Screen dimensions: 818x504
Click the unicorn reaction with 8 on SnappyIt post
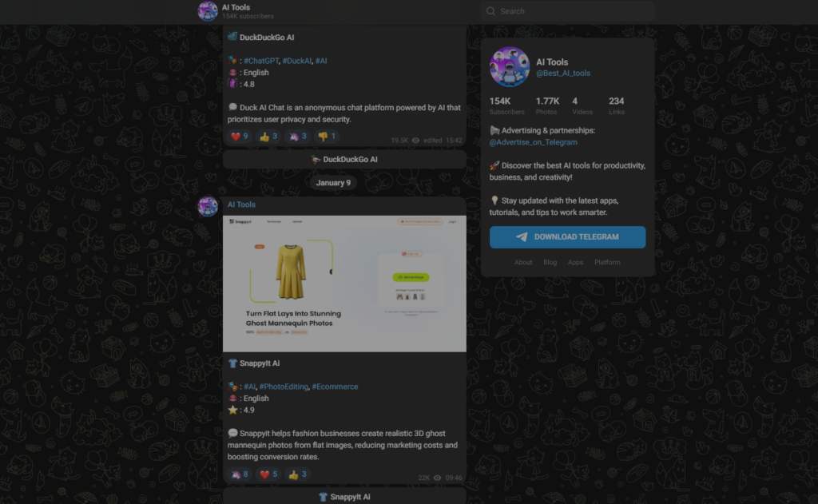[x=240, y=474]
